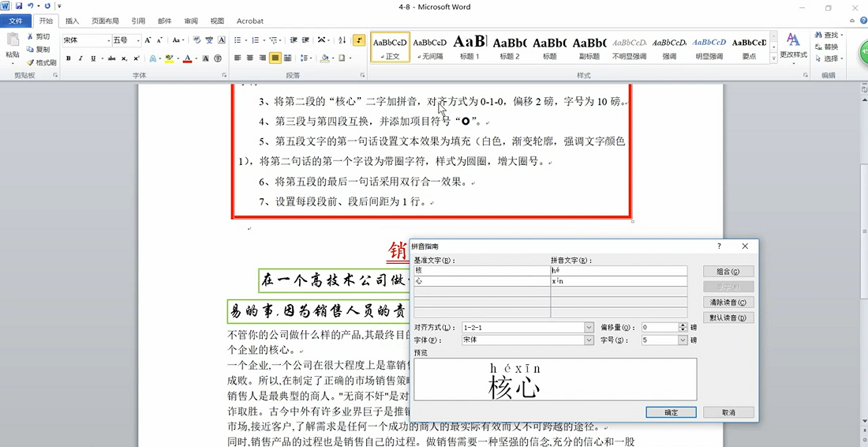Click the 组合(G) button

pyautogui.click(x=728, y=272)
